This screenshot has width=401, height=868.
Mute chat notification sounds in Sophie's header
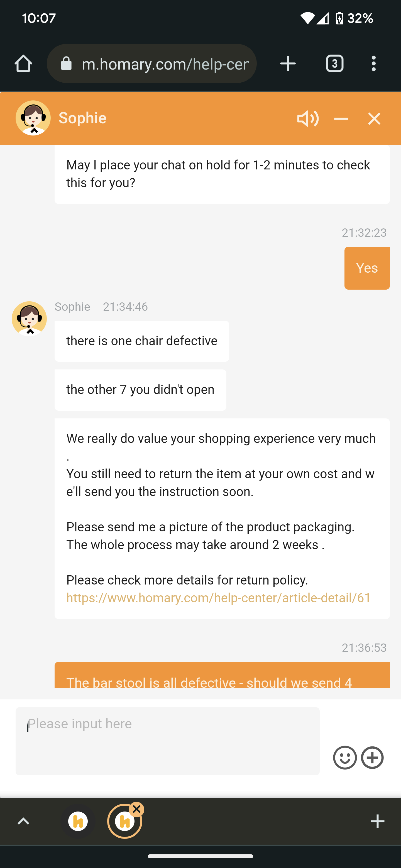point(307,118)
